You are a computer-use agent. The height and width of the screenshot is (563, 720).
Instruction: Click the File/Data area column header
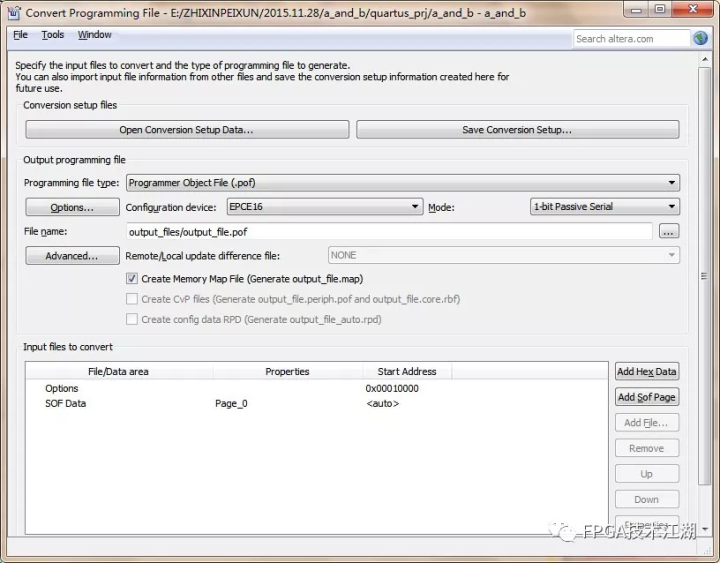tap(119, 372)
